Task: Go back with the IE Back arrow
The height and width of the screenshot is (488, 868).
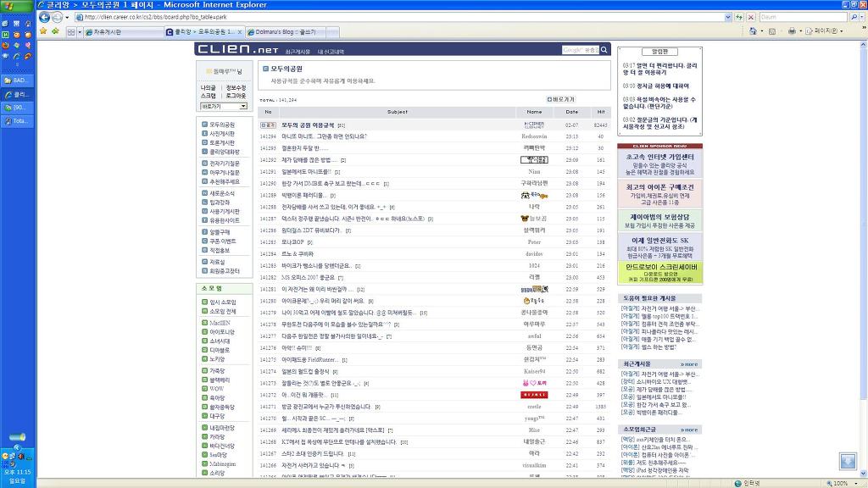Action: coord(45,17)
